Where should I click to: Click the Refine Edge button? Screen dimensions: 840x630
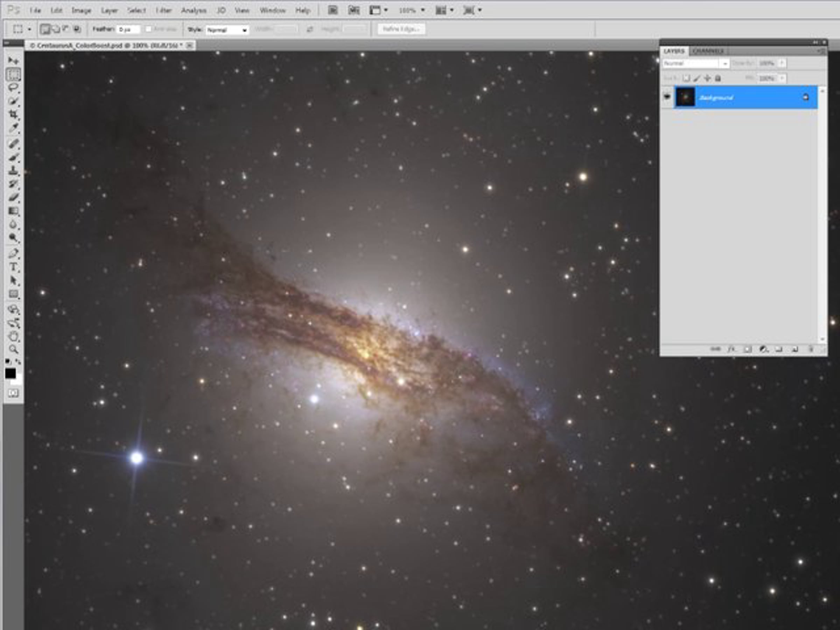[401, 29]
